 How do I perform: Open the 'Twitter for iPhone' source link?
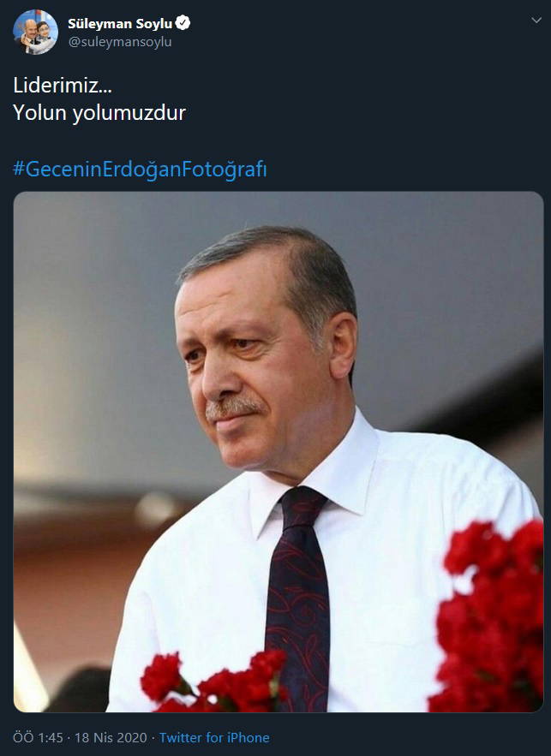point(214,738)
